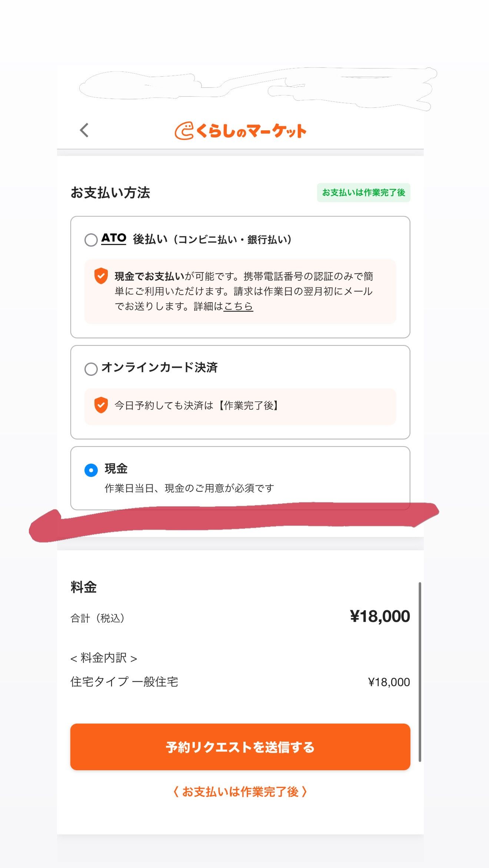Click the orange お支払いは作業完了後 text below button
Image resolution: width=489 pixels, height=868 pixels.
240,792
